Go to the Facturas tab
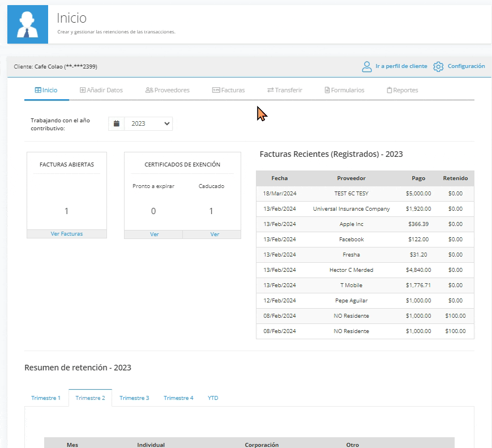 [228, 90]
